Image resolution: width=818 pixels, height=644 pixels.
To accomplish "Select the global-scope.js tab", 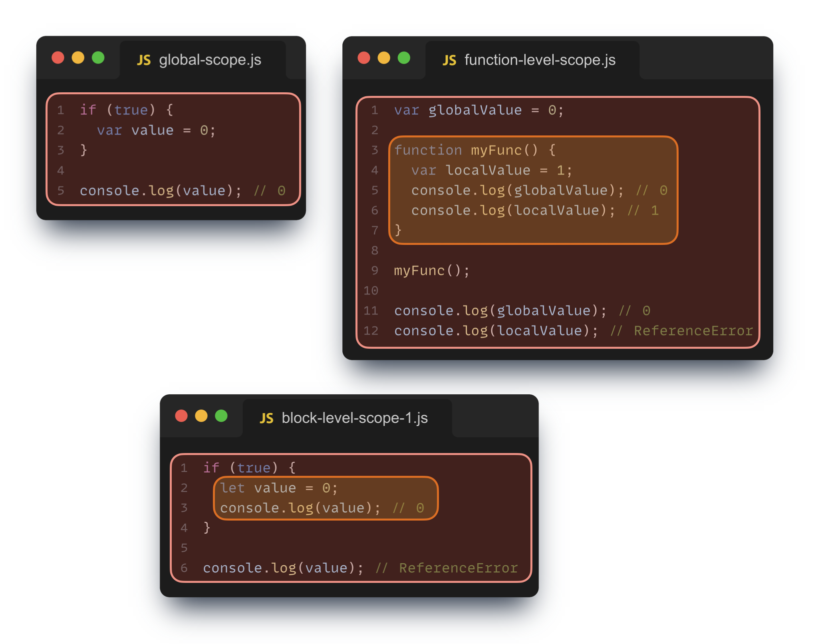I will [x=210, y=60].
